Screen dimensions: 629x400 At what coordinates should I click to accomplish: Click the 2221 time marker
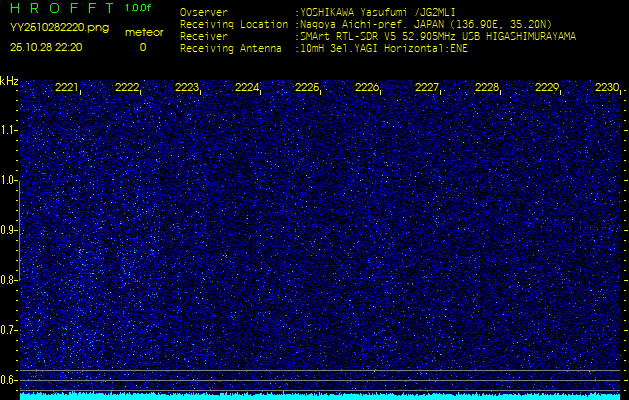pyautogui.click(x=67, y=88)
